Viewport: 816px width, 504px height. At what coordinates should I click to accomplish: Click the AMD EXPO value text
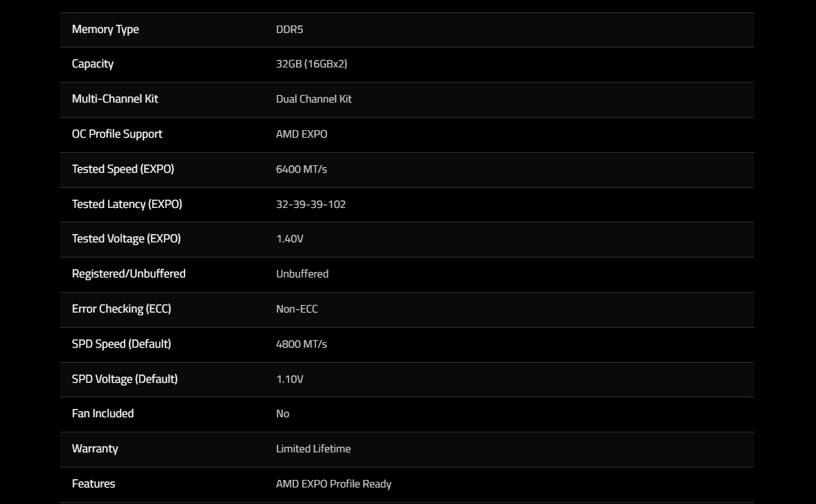click(302, 134)
